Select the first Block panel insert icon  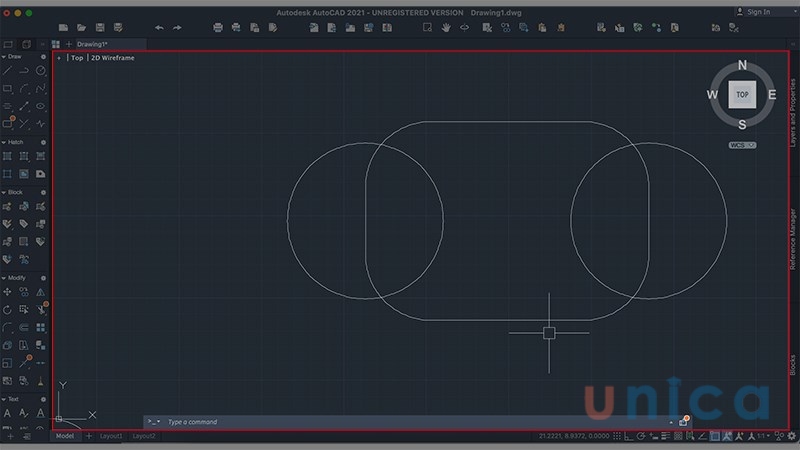click(x=7, y=207)
